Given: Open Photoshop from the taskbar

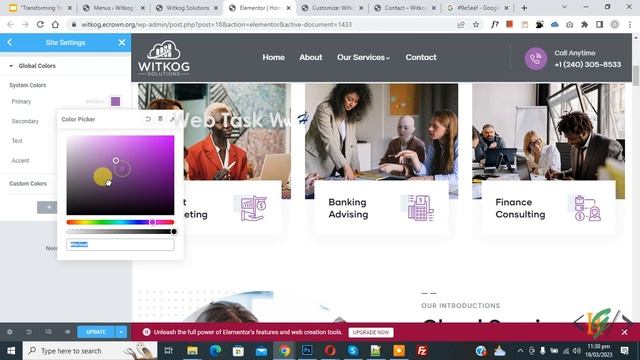Looking at the screenshot, I should coord(307,351).
